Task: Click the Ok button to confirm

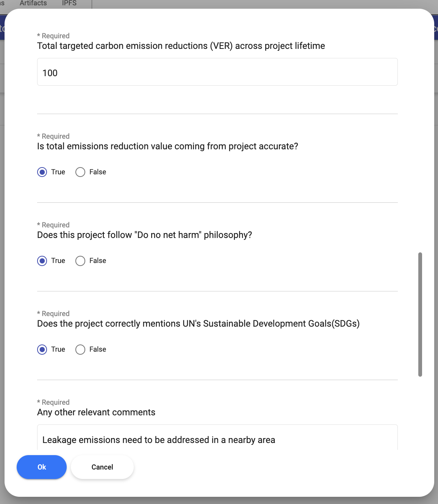Action: coord(42,467)
